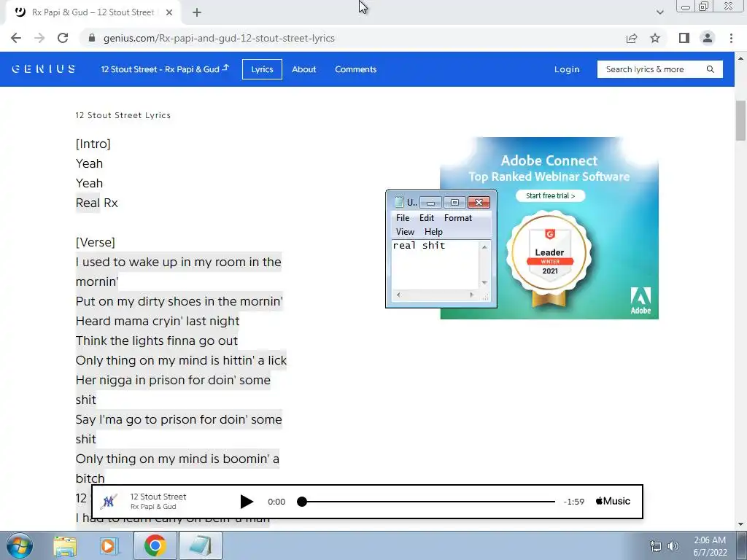Bookmark this page with the star

click(655, 38)
